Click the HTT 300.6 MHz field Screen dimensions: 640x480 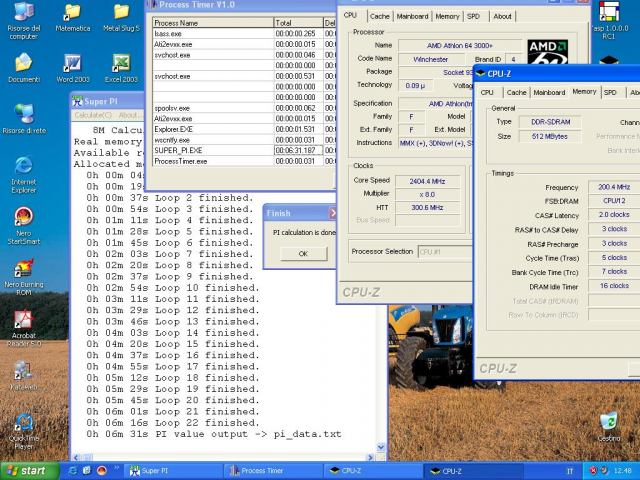(x=427, y=207)
